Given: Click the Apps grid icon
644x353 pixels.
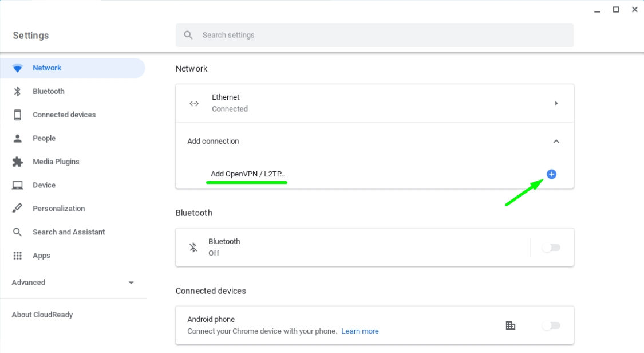Looking at the screenshot, I should 17,256.
